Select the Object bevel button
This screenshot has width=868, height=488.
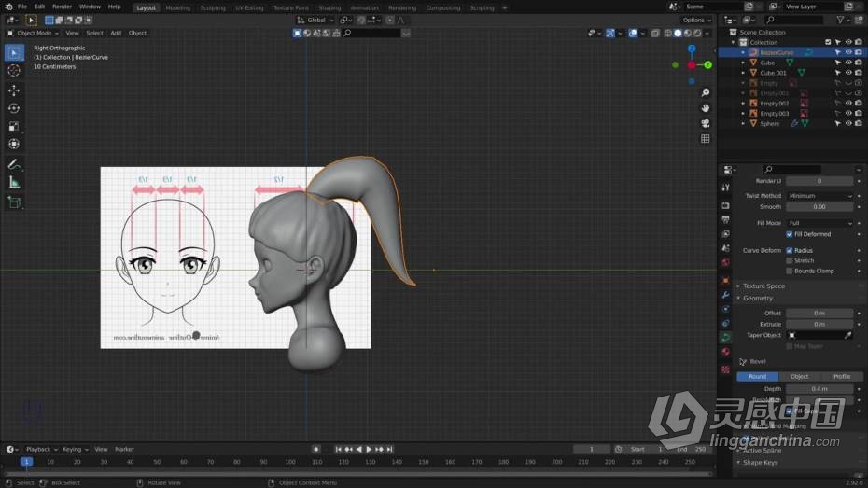(799, 376)
